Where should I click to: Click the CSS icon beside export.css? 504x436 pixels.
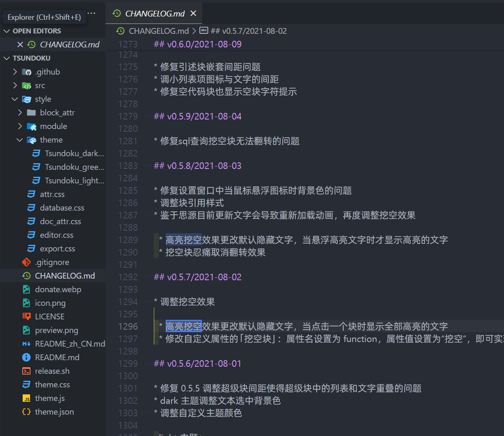click(x=31, y=248)
